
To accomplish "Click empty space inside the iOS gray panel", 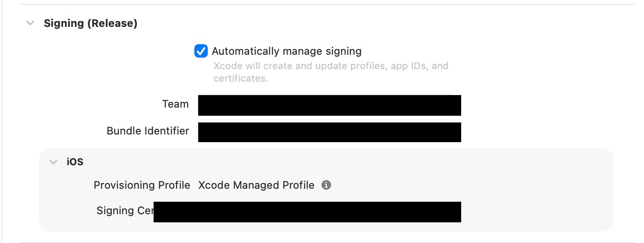I will [x=528, y=192].
